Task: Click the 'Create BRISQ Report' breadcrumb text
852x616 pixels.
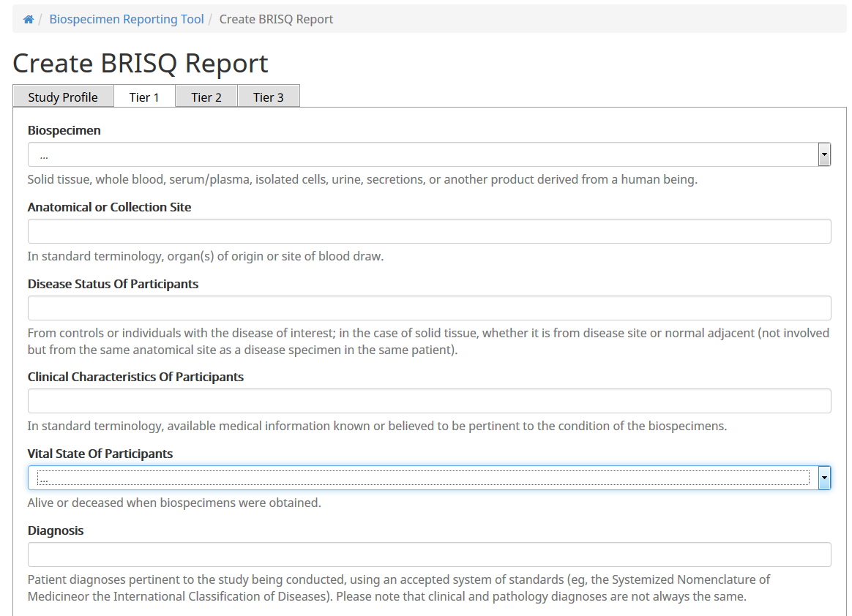Action: 276,20
